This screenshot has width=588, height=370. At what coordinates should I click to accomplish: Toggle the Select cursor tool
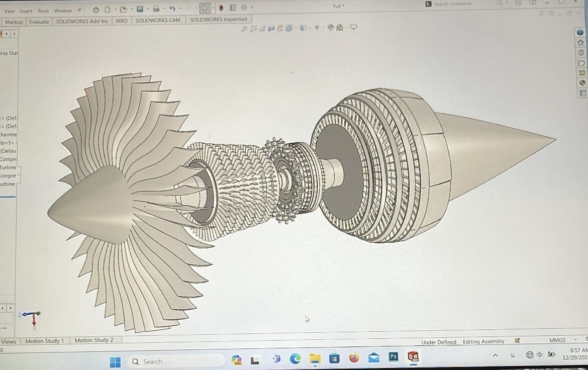(205, 8)
